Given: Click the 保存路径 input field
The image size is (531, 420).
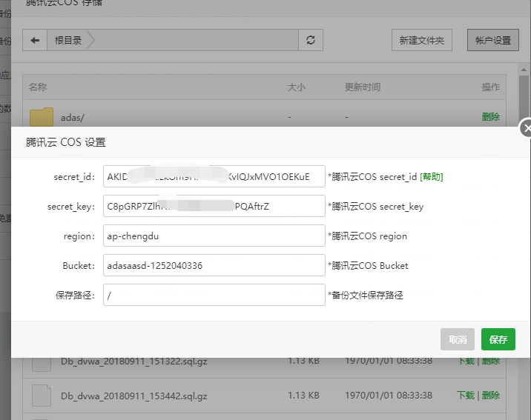Looking at the screenshot, I should click(214, 295).
